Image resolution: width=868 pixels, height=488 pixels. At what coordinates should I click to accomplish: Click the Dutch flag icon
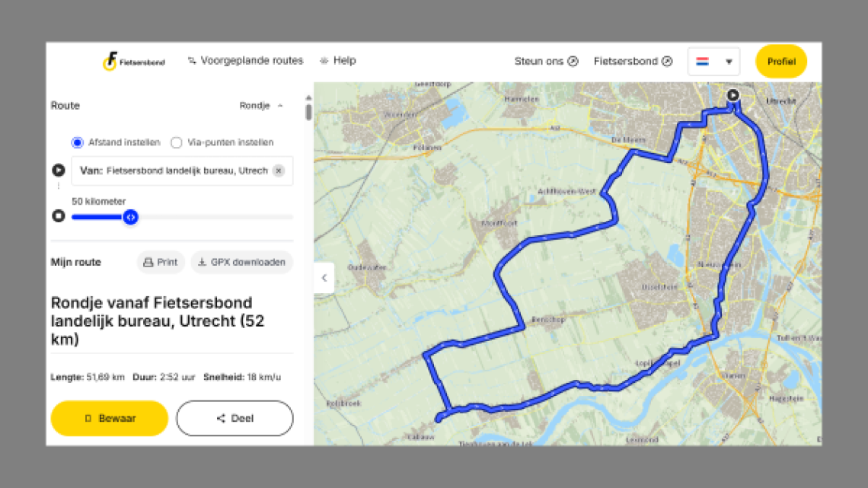[703, 62]
